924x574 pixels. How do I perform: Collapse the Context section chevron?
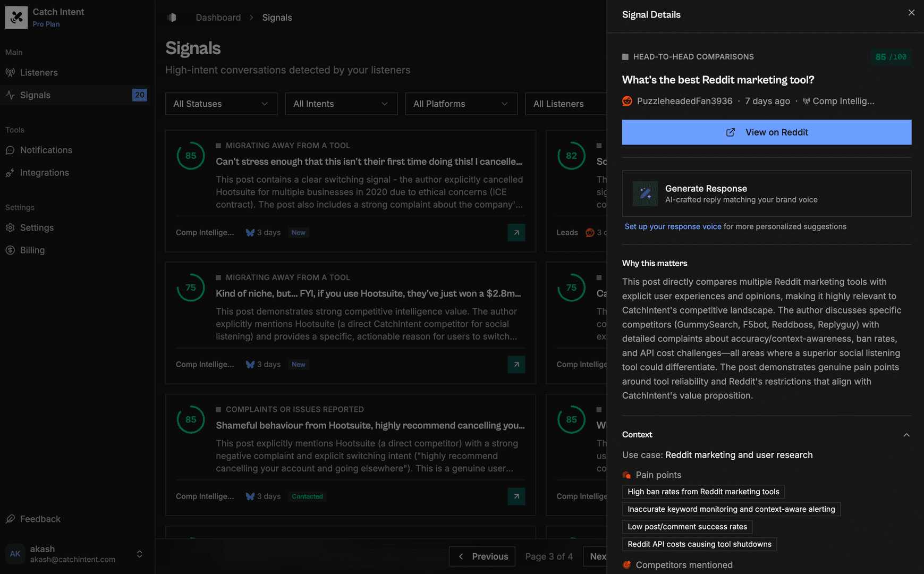coord(906,435)
